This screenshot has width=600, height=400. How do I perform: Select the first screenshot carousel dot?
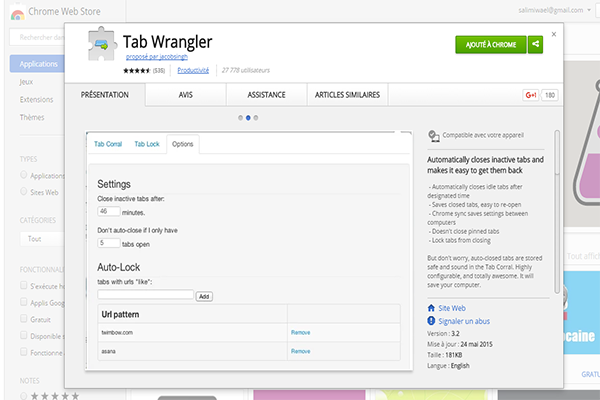240,118
